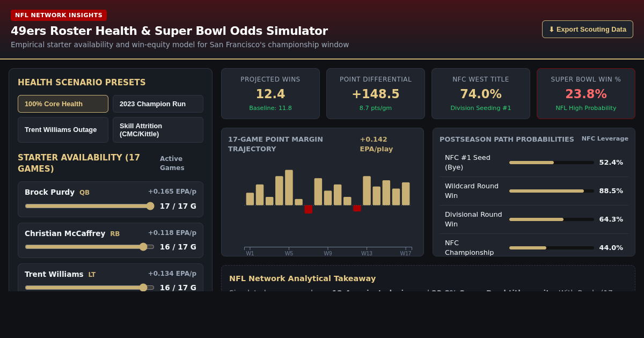This screenshot has width=644, height=338.
Task: Click the 88.5% probability value
Action: 611,191
